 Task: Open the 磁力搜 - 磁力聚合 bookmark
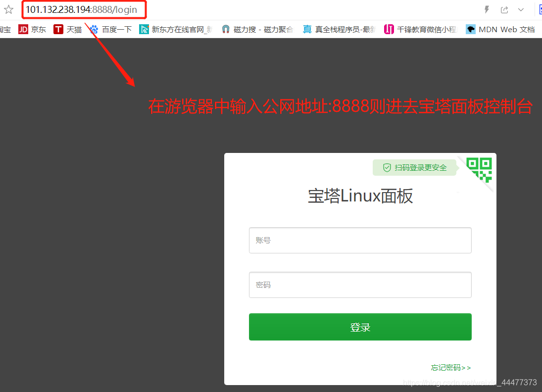coord(257,29)
